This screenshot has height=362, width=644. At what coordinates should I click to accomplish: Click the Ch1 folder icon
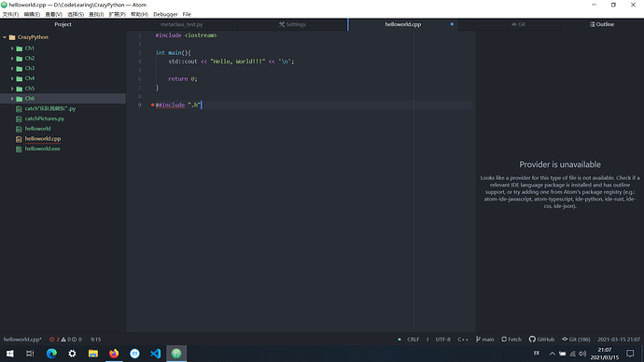pos(20,49)
